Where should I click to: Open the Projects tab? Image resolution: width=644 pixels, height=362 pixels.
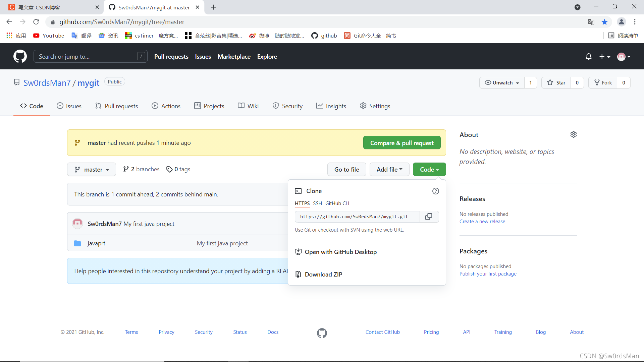(x=209, y=106)
